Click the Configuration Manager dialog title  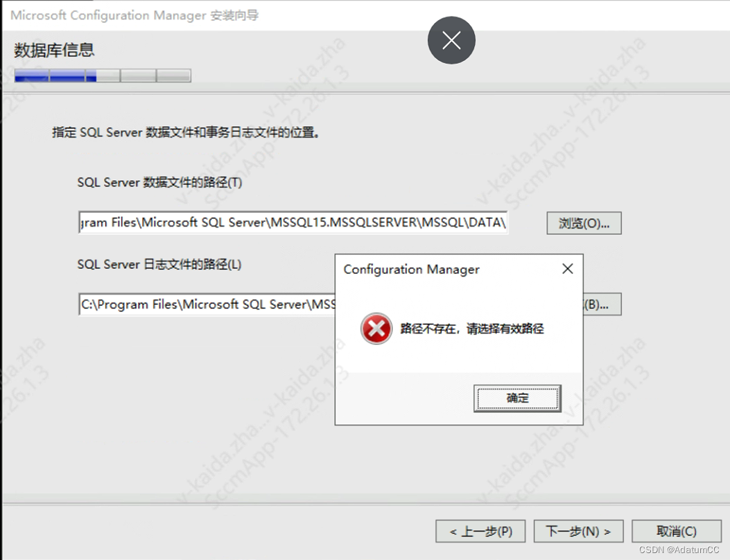(x=412, y=270)
